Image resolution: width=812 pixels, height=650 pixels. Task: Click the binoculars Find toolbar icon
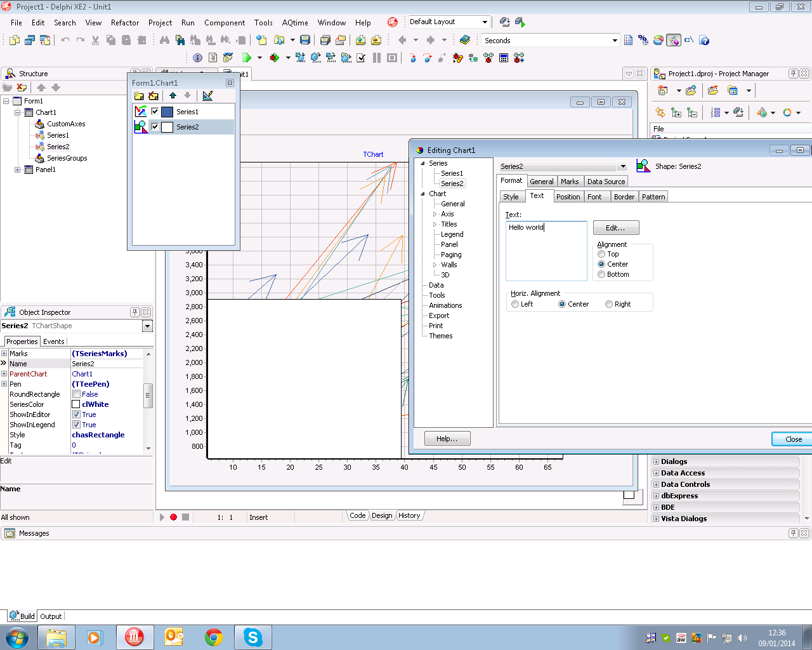(164, 40)
